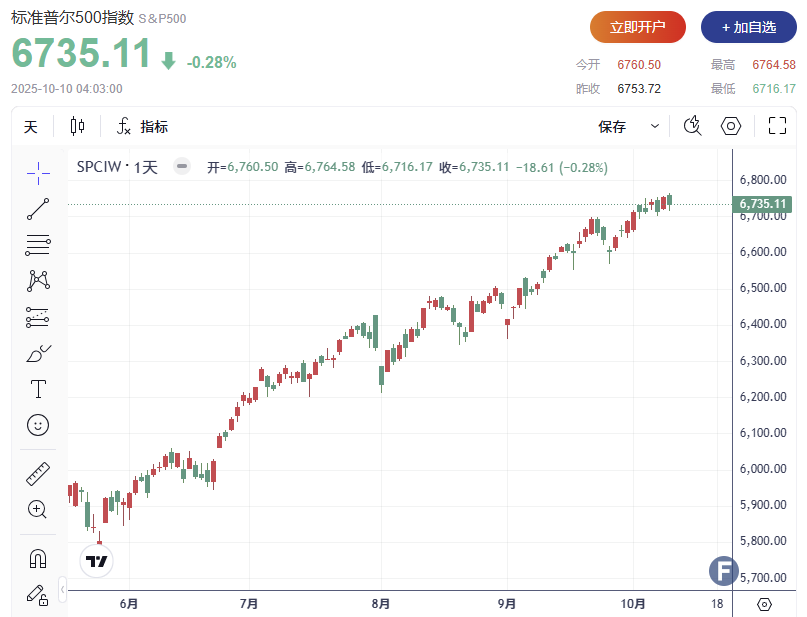Image resolution: width=807 pixels, height=617 pixels.
Task: Pick the XABCD pattern drawing tool
Action: pos(38,280)
